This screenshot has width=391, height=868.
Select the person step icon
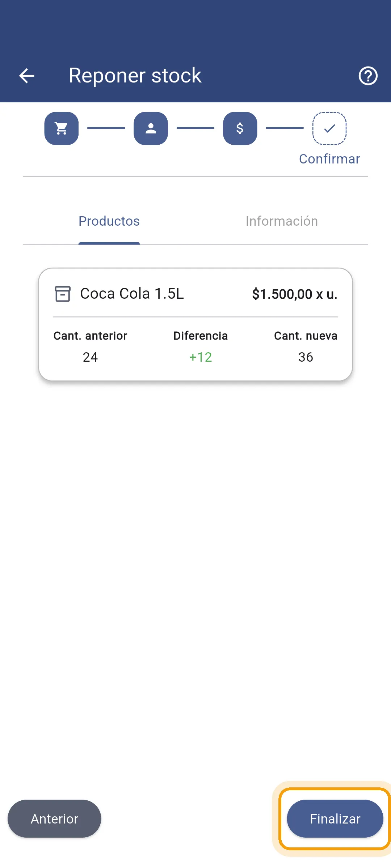(151, 128)
